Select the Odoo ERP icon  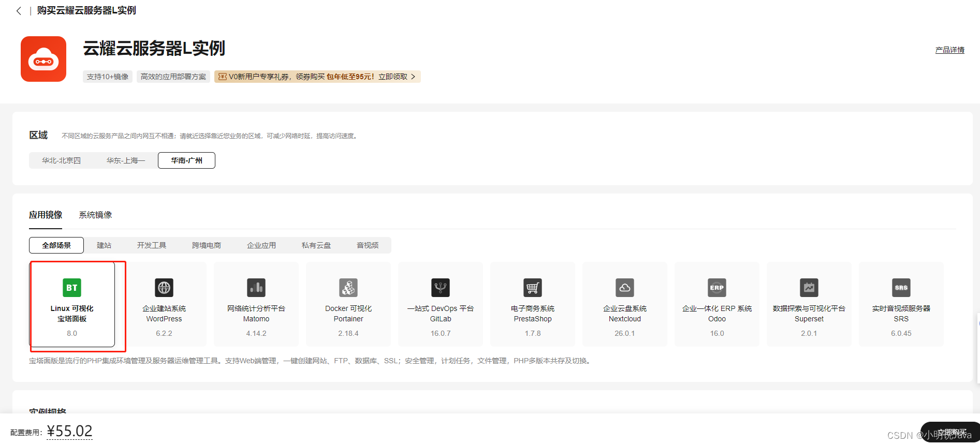[x=717, y=288]
